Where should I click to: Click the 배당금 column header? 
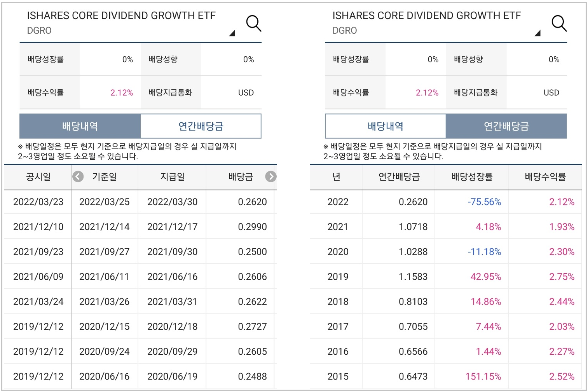(x=241, y=177)
